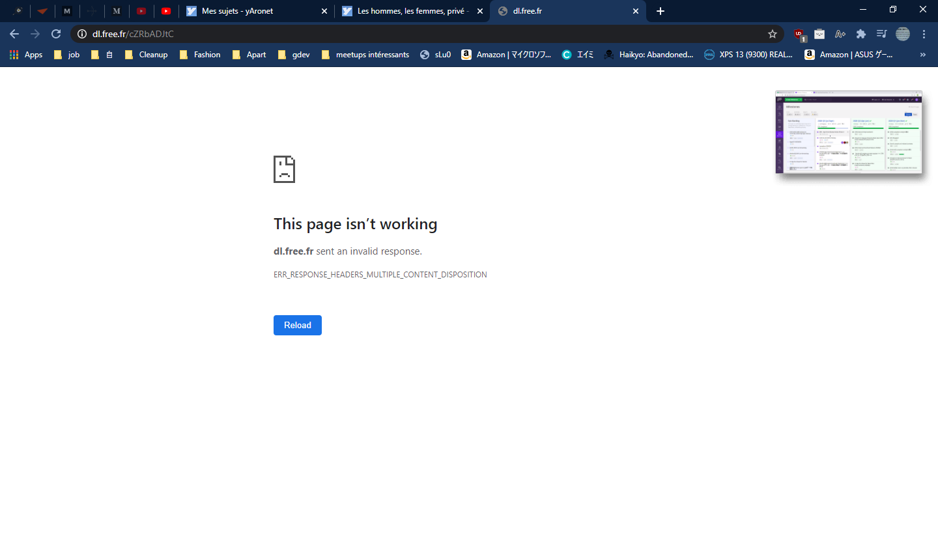Click the browser reload icon
The width and height of the screenshot is (938, 560).
point(56,34)
